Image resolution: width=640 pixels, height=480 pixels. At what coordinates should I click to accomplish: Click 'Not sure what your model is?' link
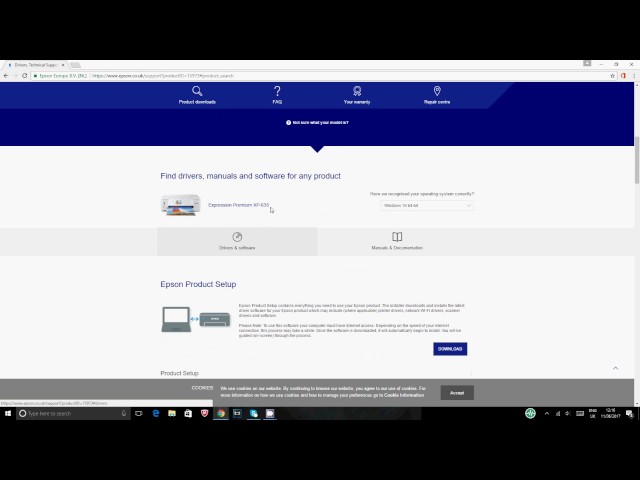point(320,122)
